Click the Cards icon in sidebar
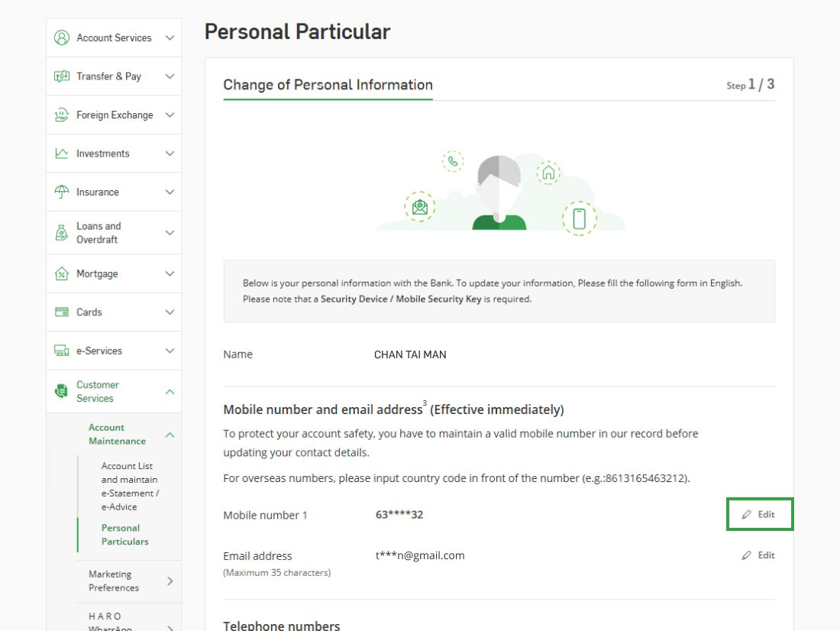This screenshot has height=631, width=840. click(x=62, y=312)
